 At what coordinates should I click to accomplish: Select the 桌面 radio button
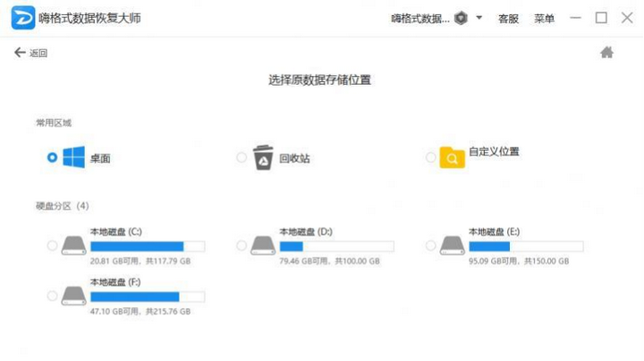point(52,157)
